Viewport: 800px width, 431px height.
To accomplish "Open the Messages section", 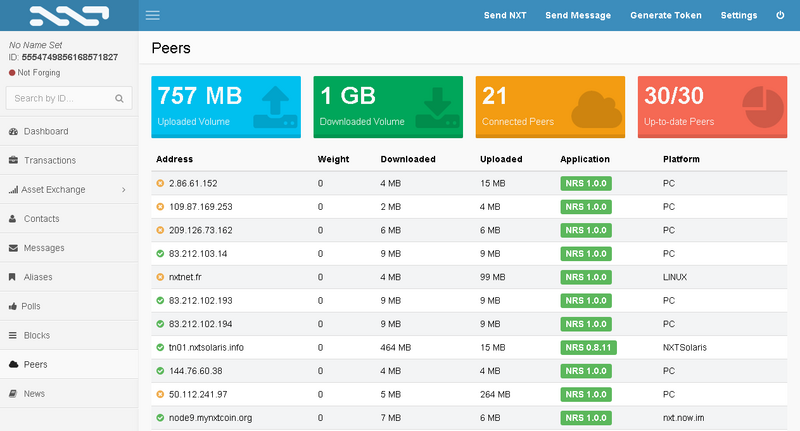I will tap(44, 248).
